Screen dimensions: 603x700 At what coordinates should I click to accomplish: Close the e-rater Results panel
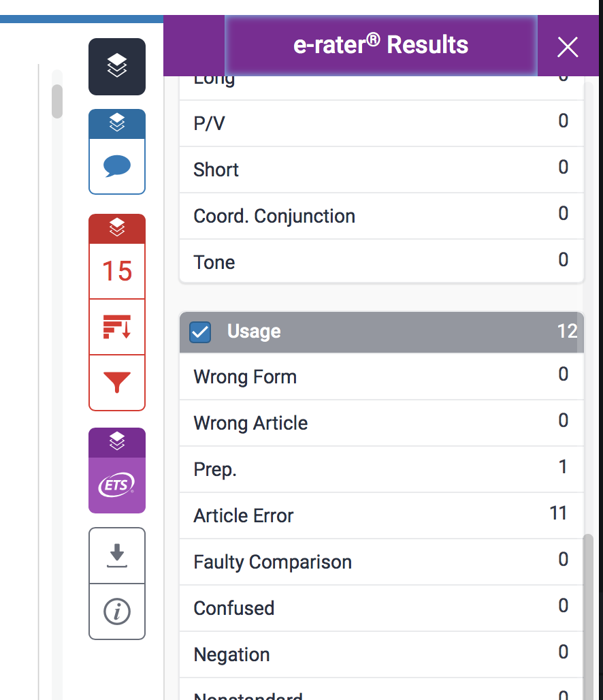point(568,46)
